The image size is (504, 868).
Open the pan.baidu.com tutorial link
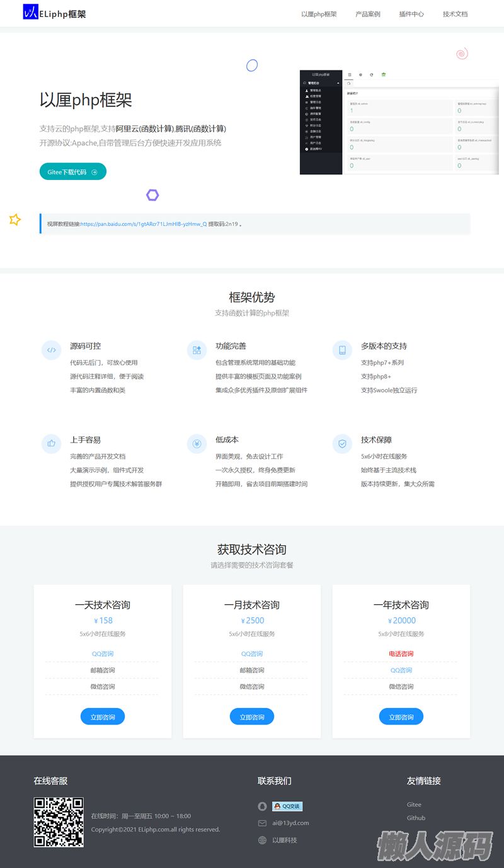[x=144, y=223]
